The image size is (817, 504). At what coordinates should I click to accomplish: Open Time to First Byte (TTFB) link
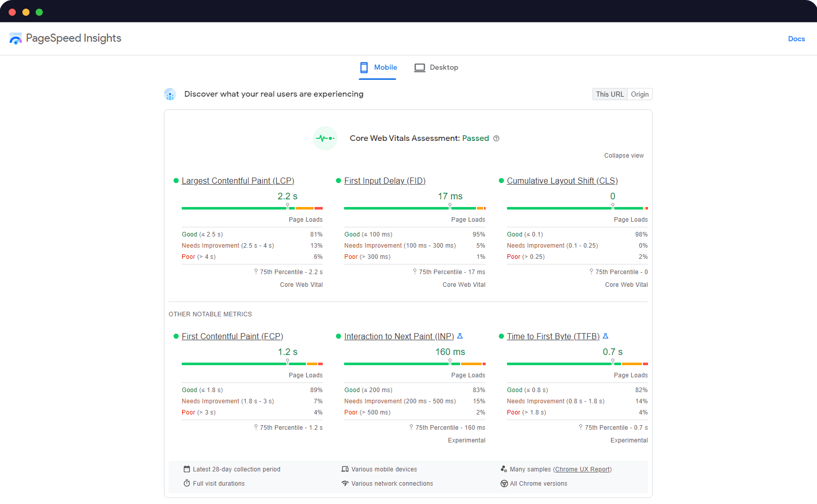pyautogui.click(x=553, y=336)
